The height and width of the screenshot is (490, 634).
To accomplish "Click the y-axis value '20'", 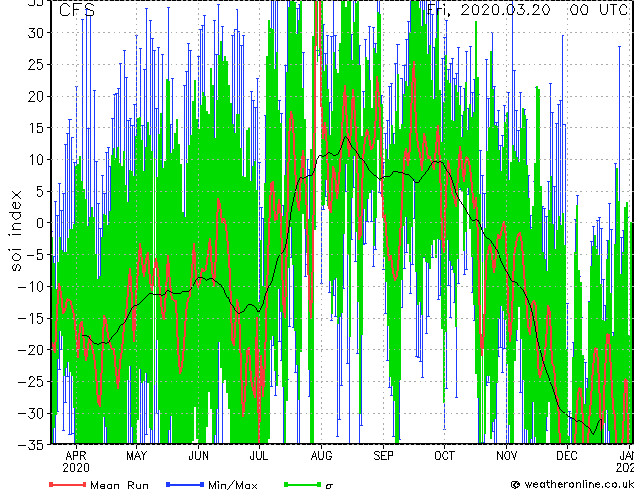I will point(36,96).
